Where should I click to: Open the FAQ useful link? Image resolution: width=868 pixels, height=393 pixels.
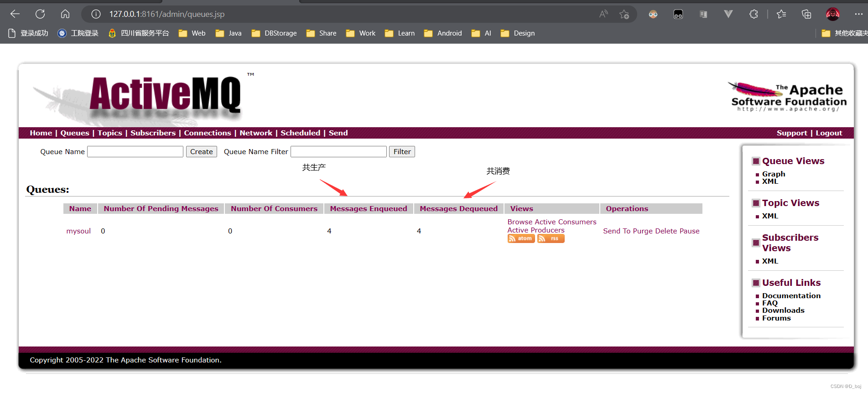(770, 303)
